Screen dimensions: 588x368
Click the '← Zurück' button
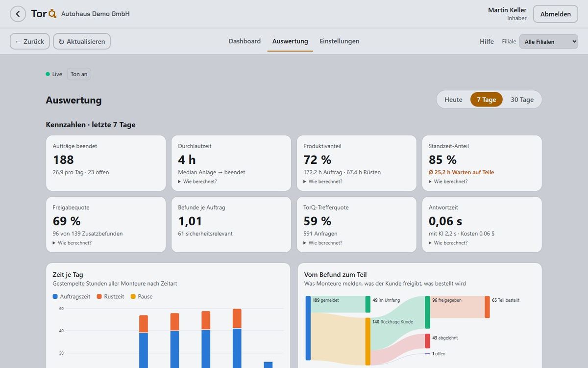tap(29, 41)
